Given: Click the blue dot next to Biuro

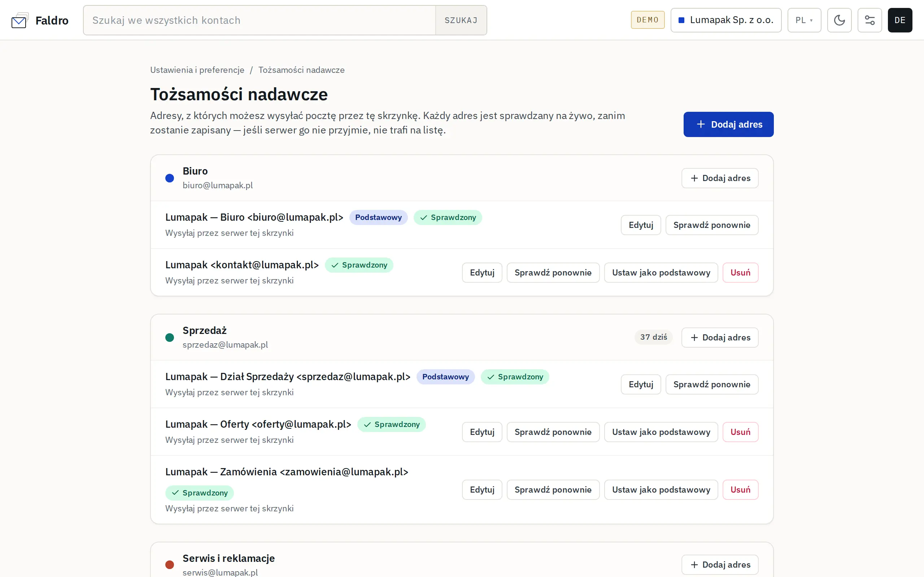Looking at the screenshot, I should click(170, 178).
